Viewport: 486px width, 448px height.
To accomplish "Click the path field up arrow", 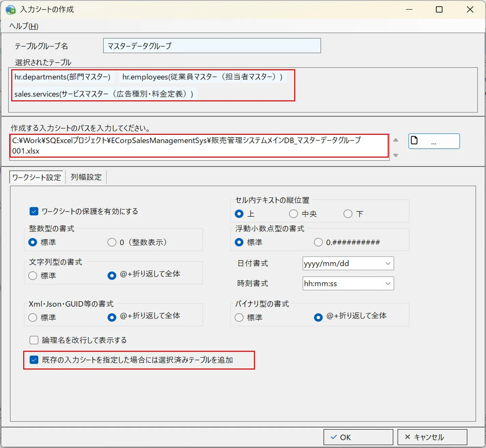I will click(396, 140).
